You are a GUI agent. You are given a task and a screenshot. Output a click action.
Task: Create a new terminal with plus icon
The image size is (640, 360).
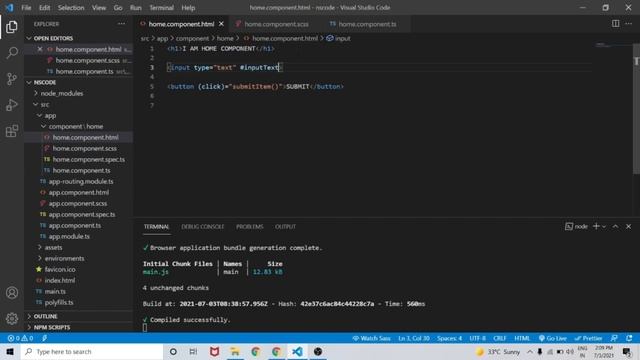(x=596, y=226)
